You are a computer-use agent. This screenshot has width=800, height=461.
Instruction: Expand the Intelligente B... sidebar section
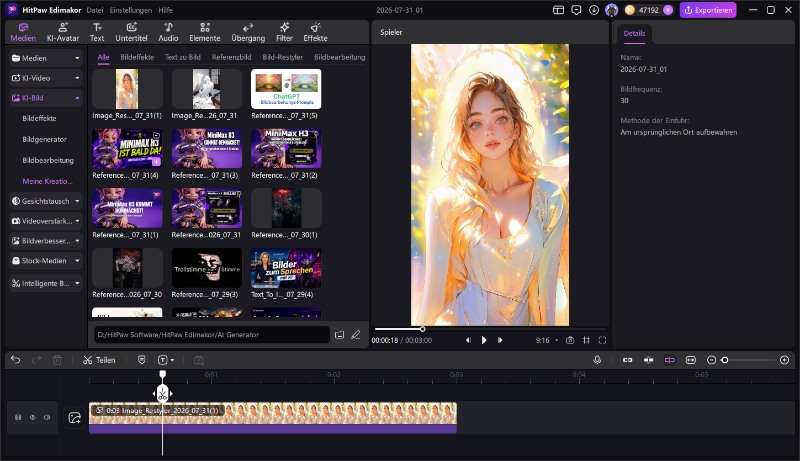tap(45, 283)
